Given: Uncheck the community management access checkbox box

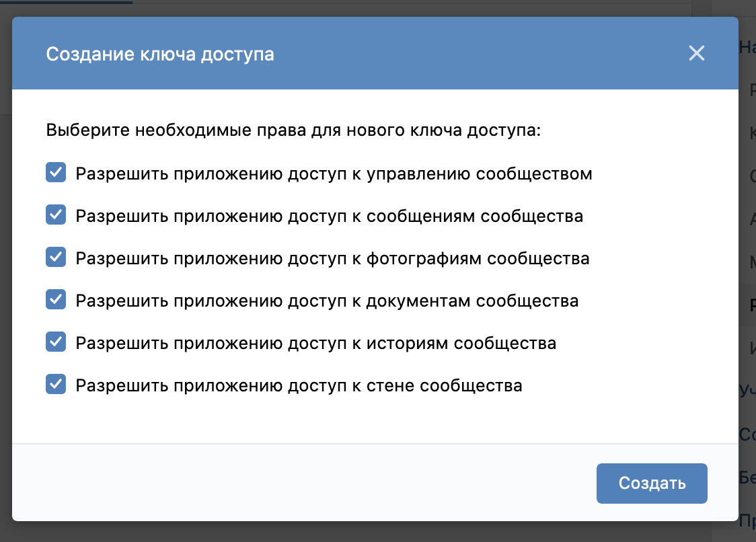Looking at the screenshot, I should [x=56, y=173].
